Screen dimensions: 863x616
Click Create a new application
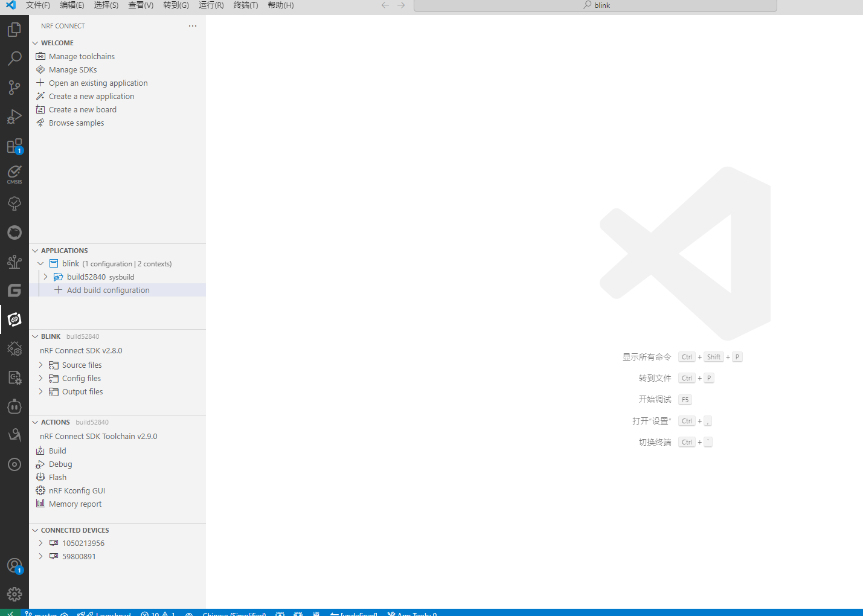pyautogui.click(x=91, y=96)
